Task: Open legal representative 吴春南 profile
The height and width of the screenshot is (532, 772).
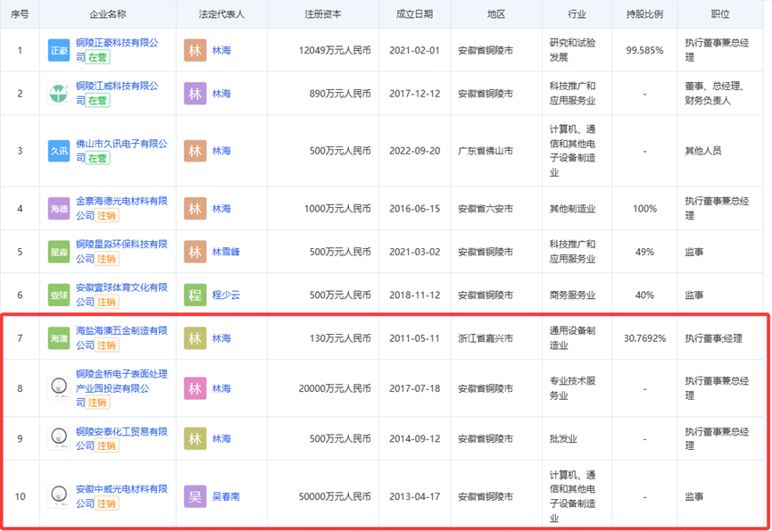Action: pos(226,496)
